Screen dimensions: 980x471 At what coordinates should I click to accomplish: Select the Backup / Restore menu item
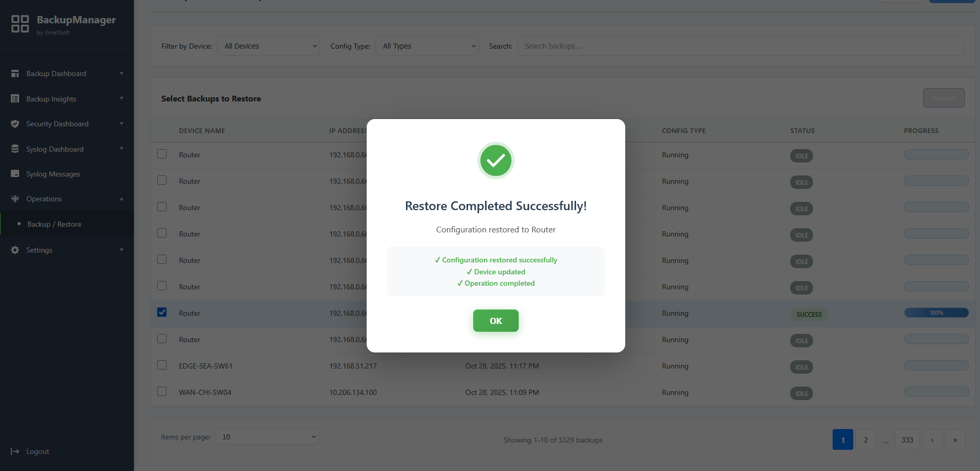(54, 224)
